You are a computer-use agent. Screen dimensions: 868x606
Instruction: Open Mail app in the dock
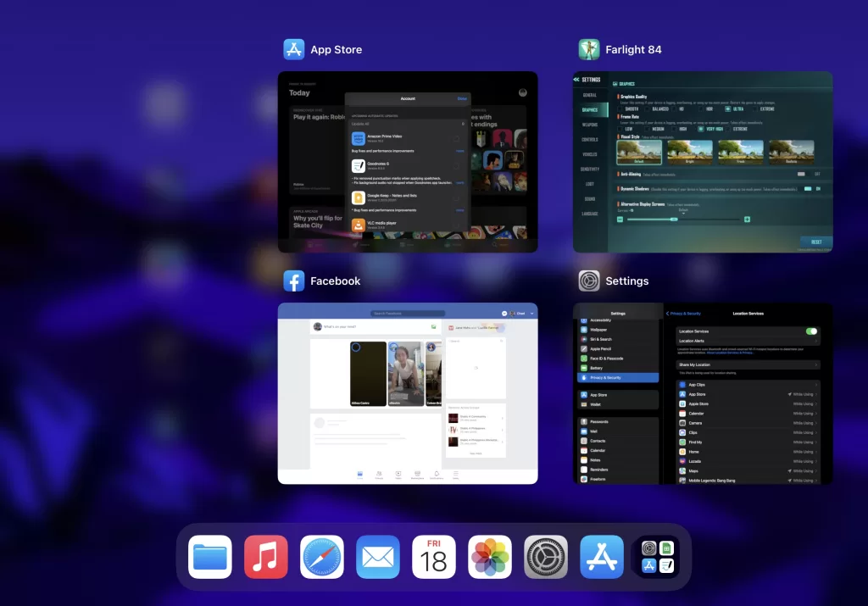tap(377, 557)
